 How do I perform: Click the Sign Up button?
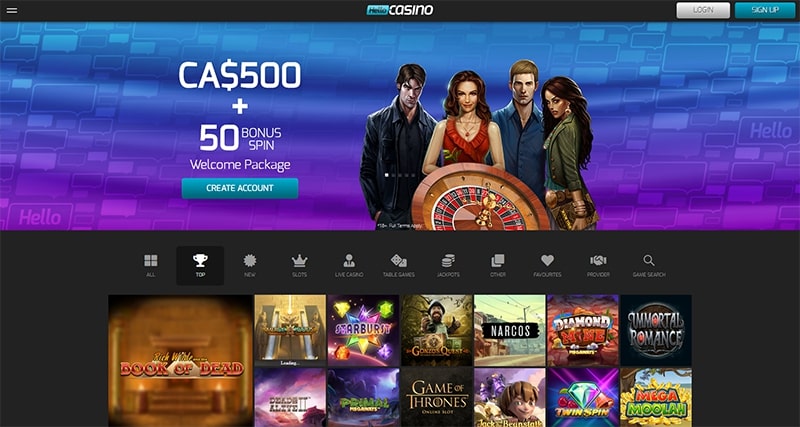765,10
